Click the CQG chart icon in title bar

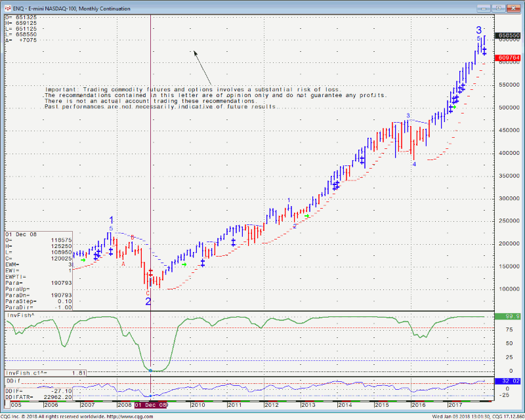pos(8,9)
